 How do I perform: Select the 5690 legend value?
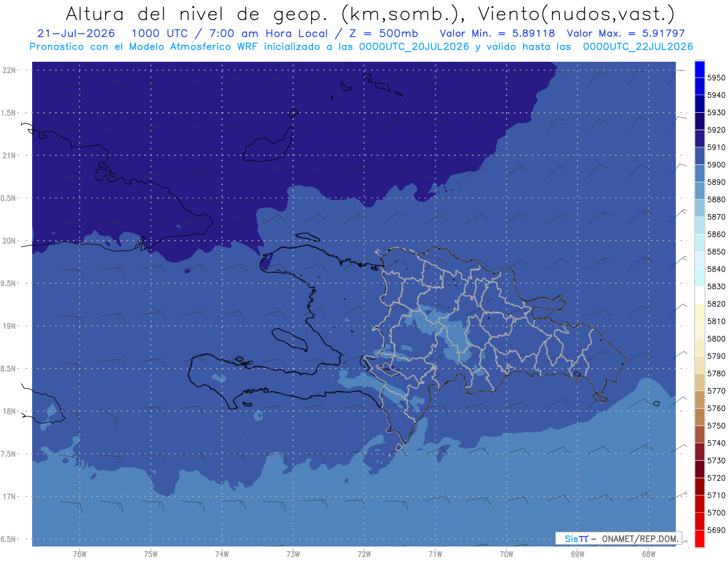pos(716,530)
